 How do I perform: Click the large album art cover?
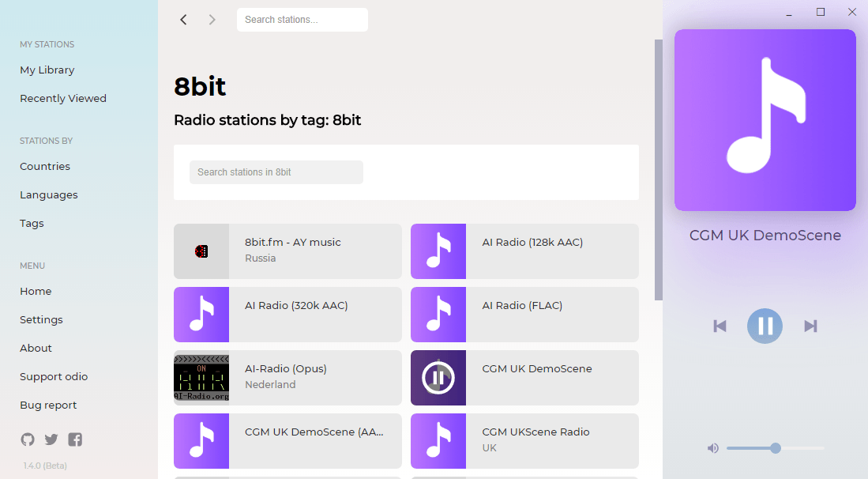coord(765,120)
